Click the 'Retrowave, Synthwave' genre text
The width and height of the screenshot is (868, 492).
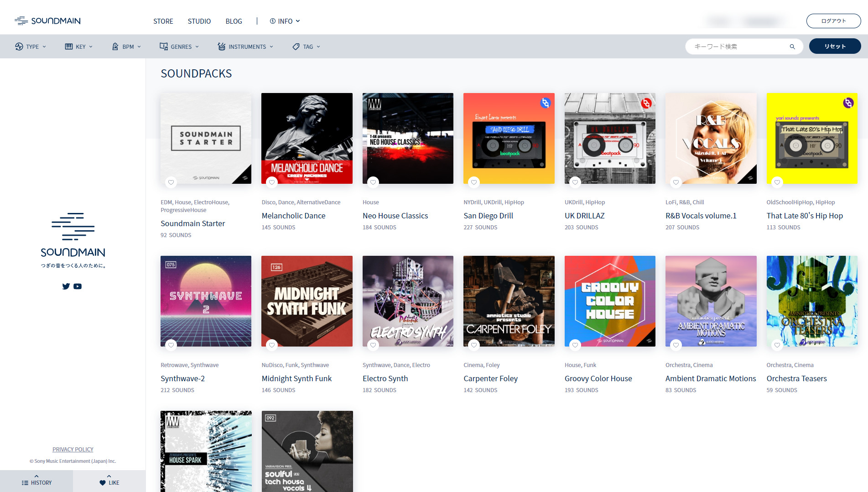tap(189, 365)
